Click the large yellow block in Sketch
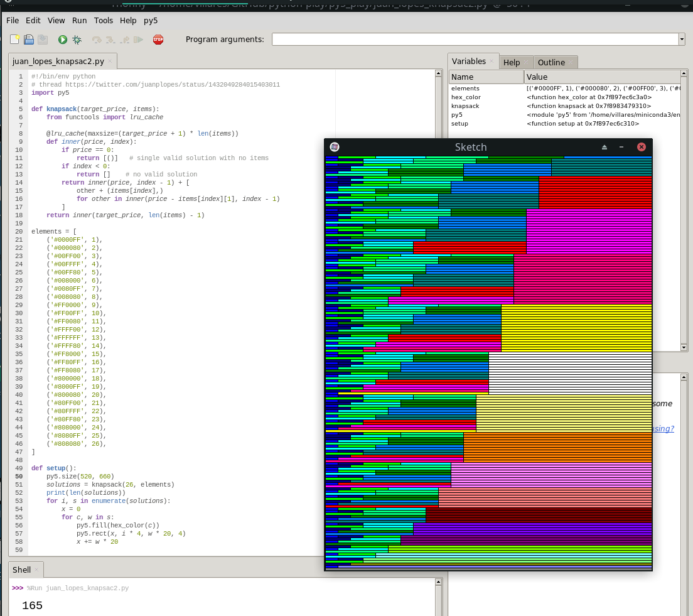Viewport: 693px width, 616px height. pos(576,328)
